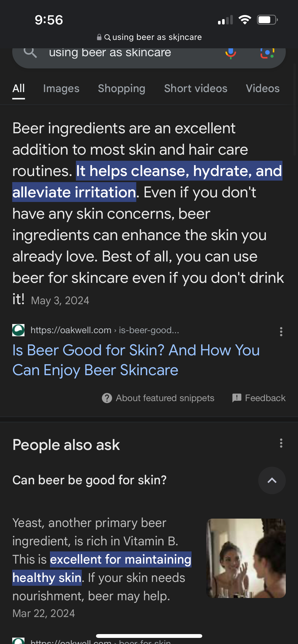The width and height of the screenshot is (298, 644).
Task: Select the All results tab
Action: [19, 89]
